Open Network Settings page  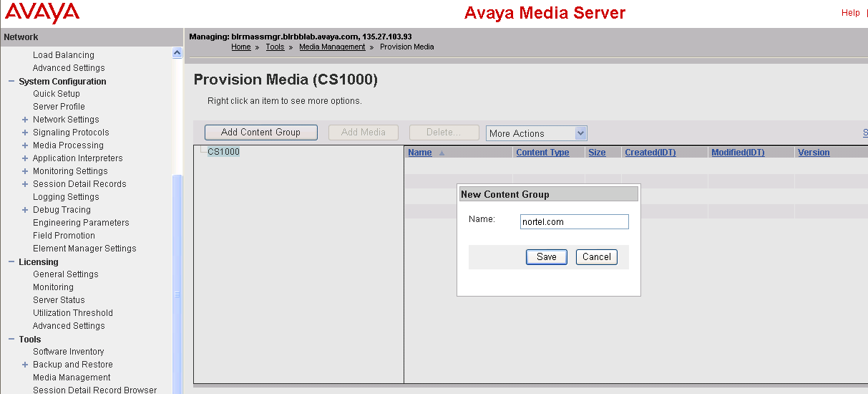point(66,120)
